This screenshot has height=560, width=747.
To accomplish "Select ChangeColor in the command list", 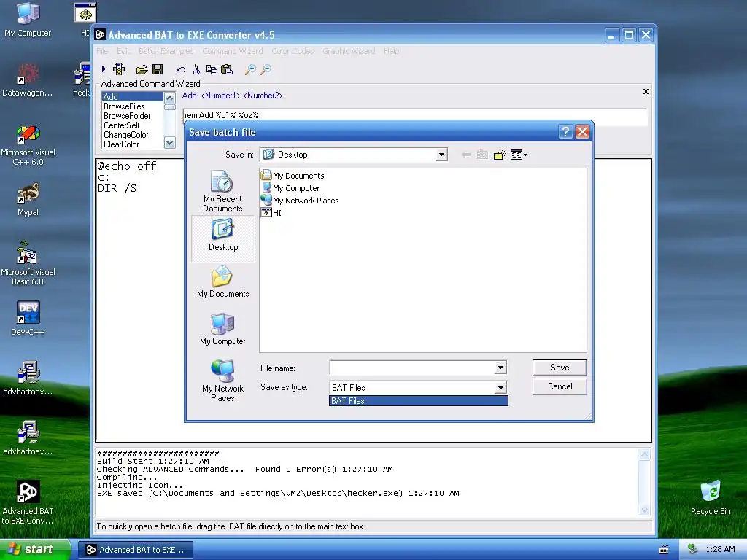I will click(x=133, y=135).
